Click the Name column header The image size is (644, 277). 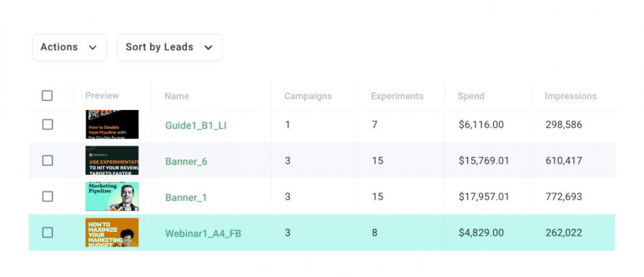[x=177, y=96]
